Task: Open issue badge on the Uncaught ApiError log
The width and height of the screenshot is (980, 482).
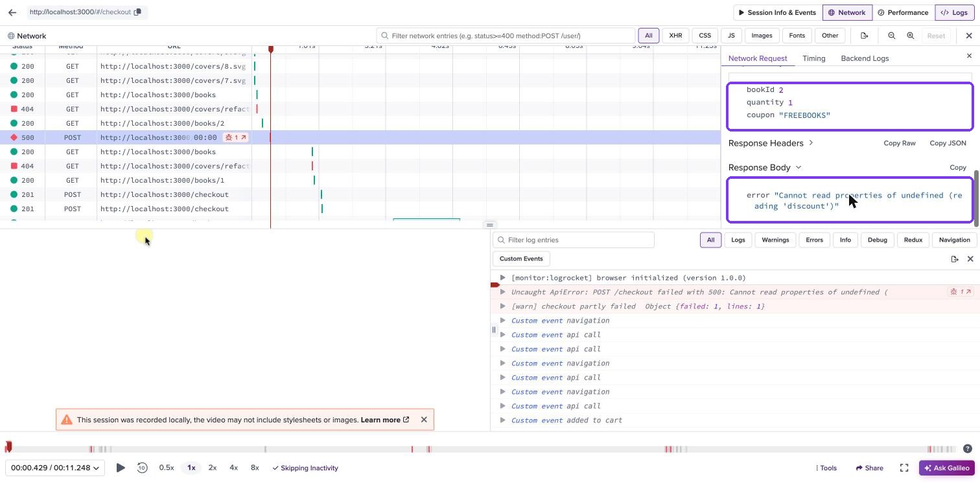Action: 961,292
